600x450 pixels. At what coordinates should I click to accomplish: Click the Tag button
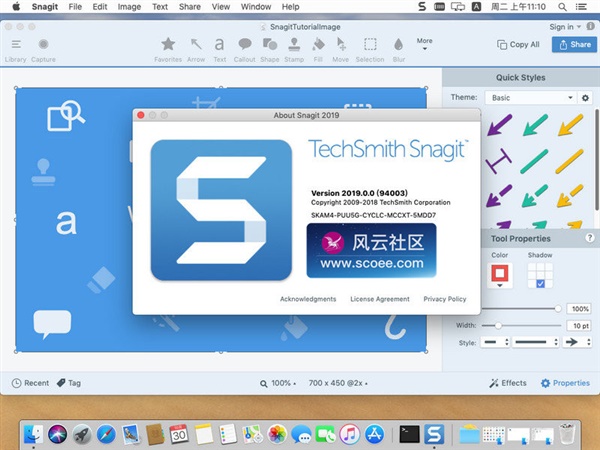pyautogui.click(x=69, y=383)
